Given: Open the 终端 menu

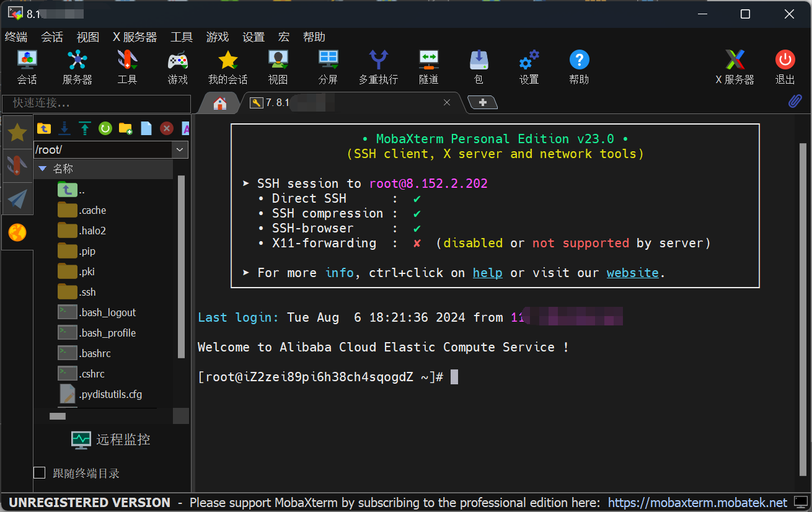Looking at the screenshot, I should (16, 37).
